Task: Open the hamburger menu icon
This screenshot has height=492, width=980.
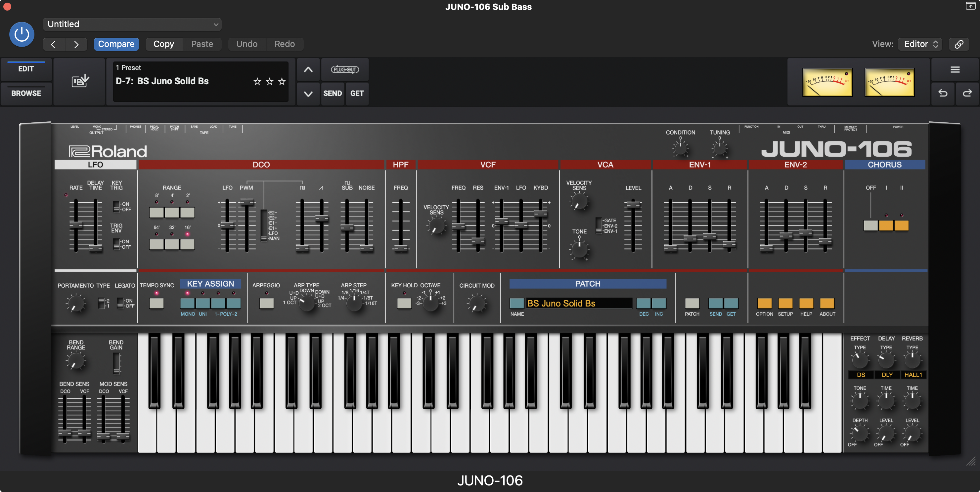Action: [955, 69]
